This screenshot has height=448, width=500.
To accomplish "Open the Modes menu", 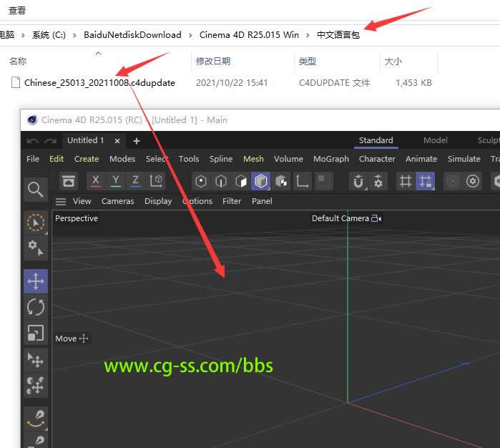I will point(122,159).
